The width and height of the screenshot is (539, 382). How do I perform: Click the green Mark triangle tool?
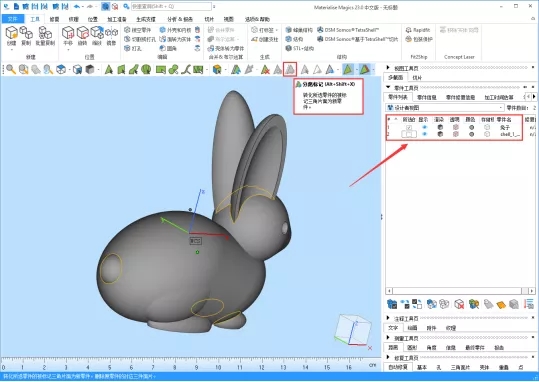tap(109, 69)
